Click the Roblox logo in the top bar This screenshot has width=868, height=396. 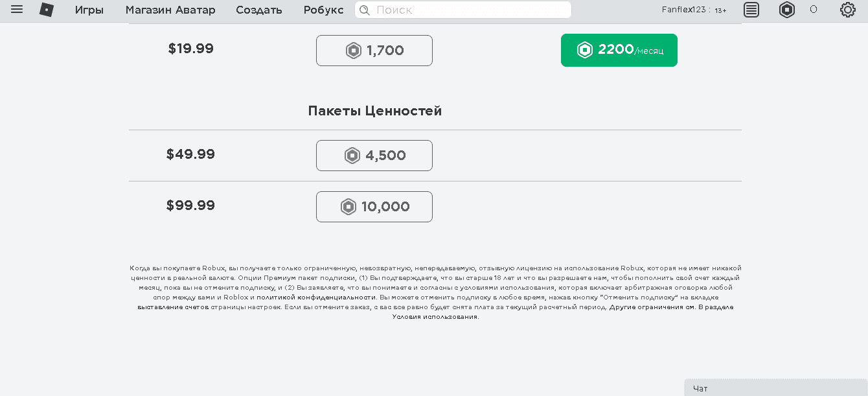pyautogui.click(x=46, y=10)
